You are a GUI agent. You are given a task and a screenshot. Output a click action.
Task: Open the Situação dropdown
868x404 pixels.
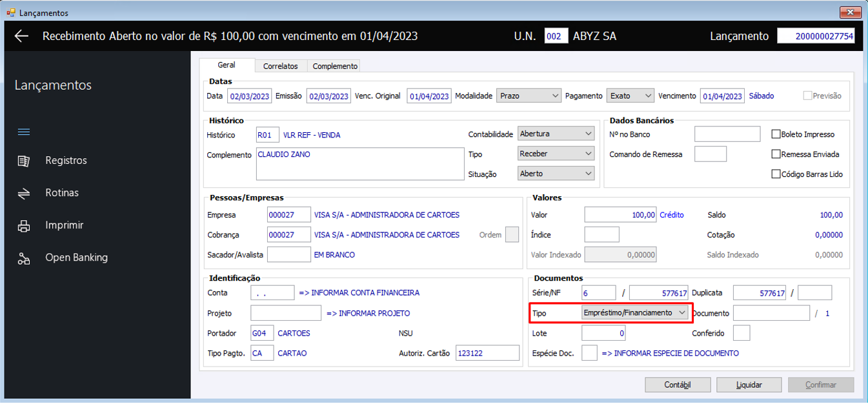tap(556, 173)
